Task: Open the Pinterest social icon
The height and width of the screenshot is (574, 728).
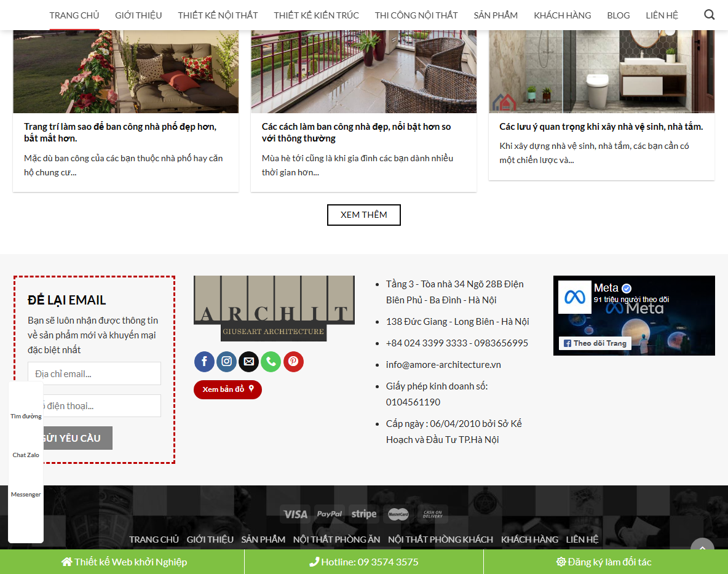Action: pos(293,362)
